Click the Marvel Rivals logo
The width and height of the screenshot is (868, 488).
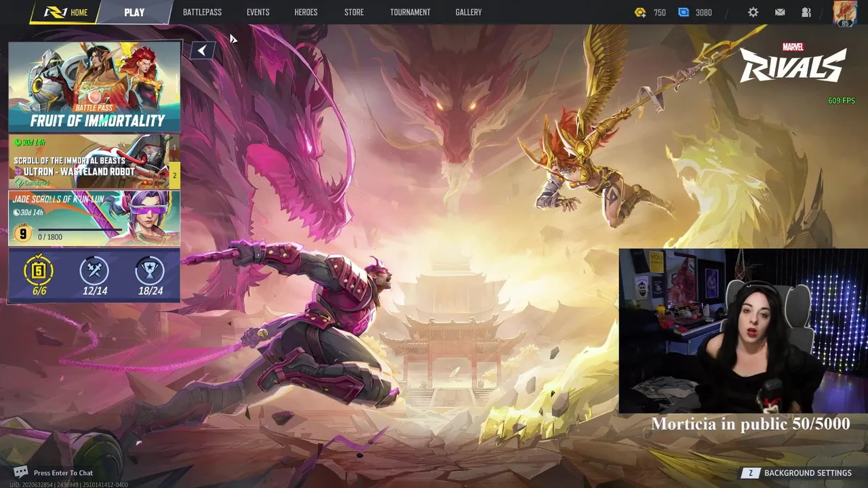click(793, 63)
